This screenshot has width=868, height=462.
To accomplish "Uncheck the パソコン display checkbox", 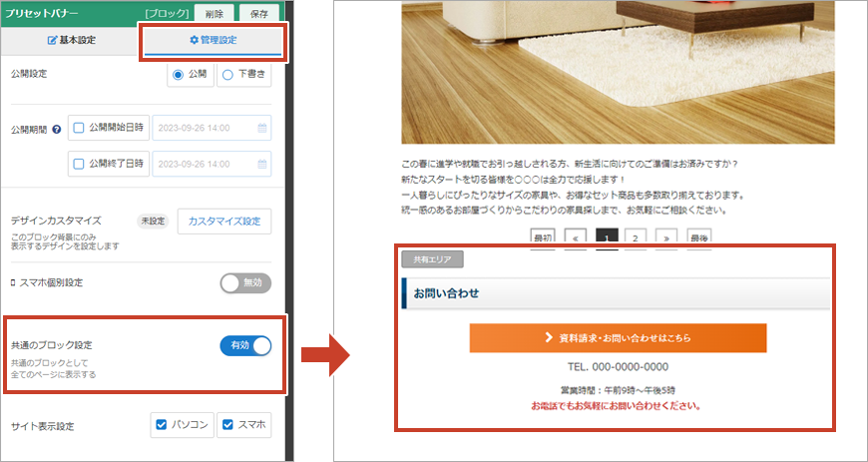I will point(161,425).
